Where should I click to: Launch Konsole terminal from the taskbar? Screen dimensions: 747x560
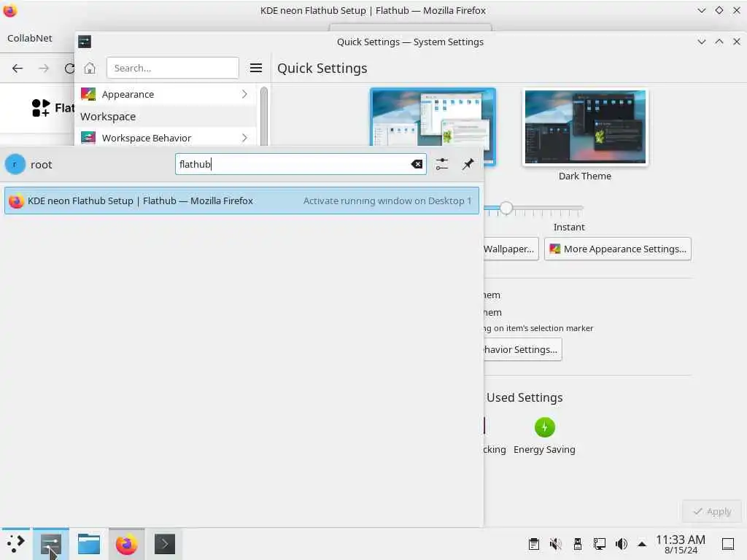164,544
